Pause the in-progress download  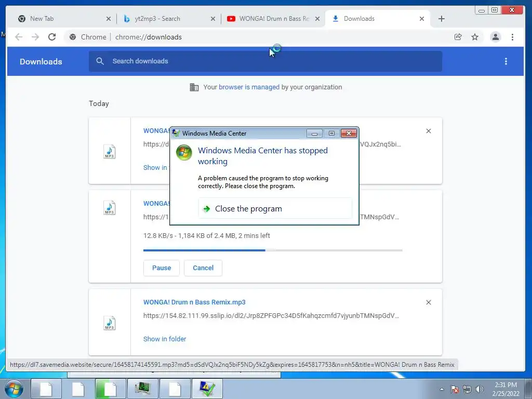pyautogui.click(x=162, y=268)
